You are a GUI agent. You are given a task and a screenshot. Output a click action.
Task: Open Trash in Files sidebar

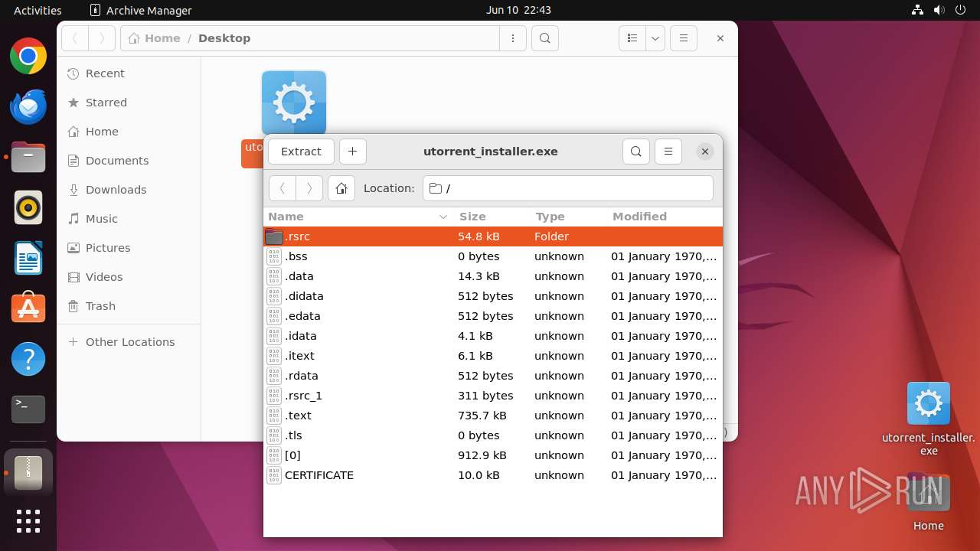pos(129,306)
